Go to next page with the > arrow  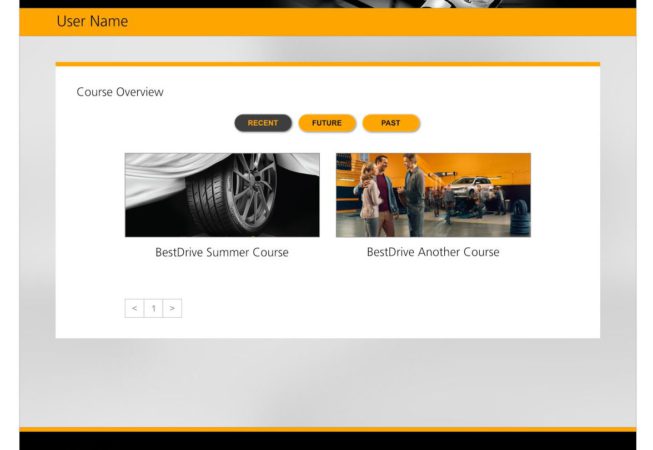172,308
